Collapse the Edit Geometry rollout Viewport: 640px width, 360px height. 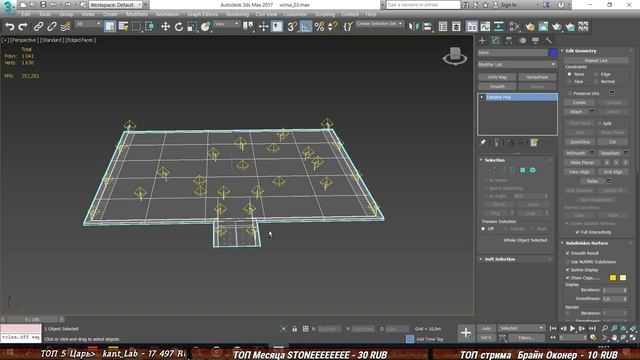[x=580, y=51]
